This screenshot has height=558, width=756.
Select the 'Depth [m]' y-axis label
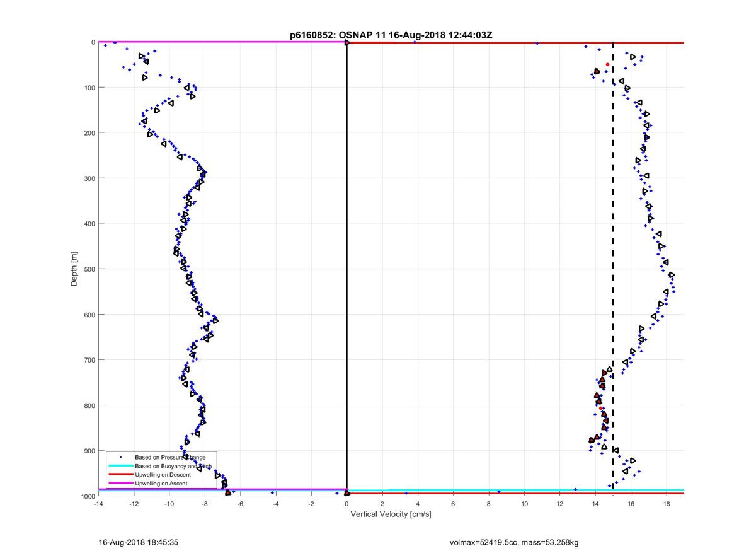(x=74, y=269)
